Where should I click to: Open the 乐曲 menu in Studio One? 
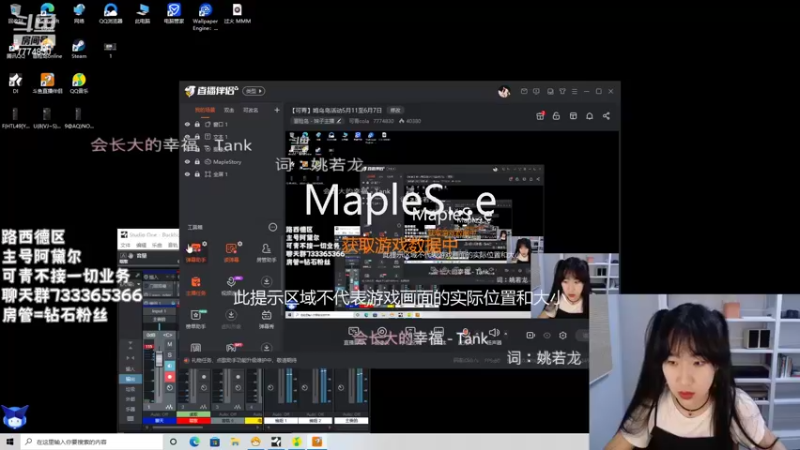157,245
